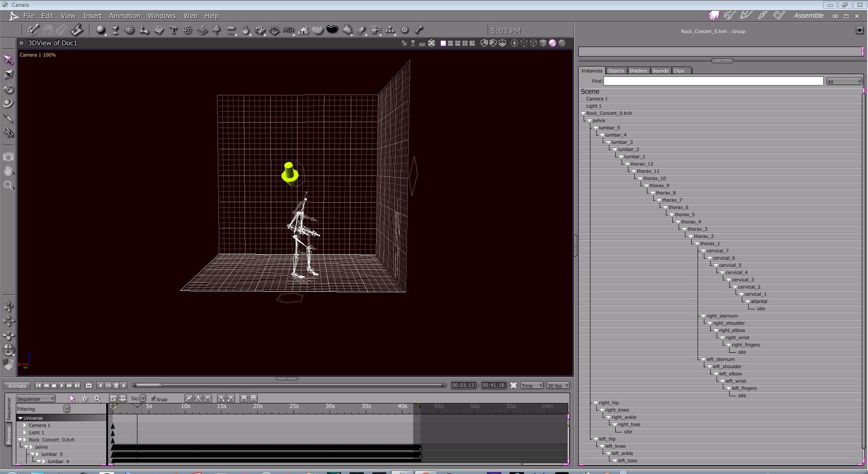Click the fire effect icon
Screen dimensions: 868x474
(x=245, y=30)
